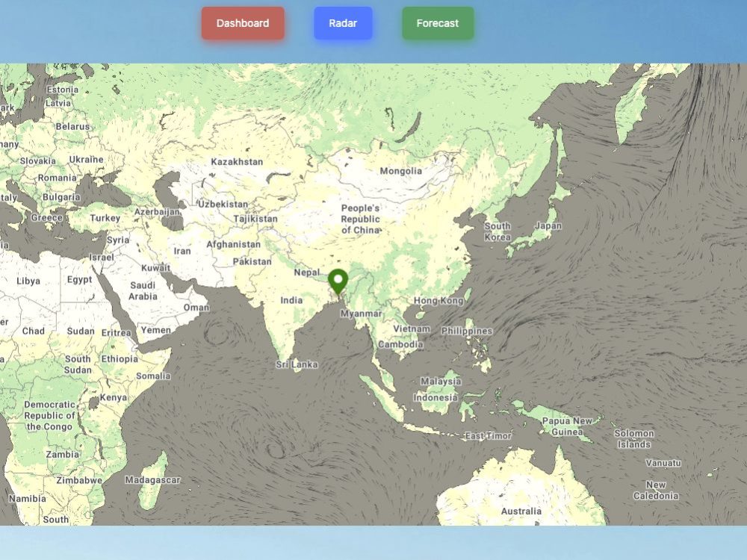
Task: Click the Afghanistan map label
Action: [233, 244]
